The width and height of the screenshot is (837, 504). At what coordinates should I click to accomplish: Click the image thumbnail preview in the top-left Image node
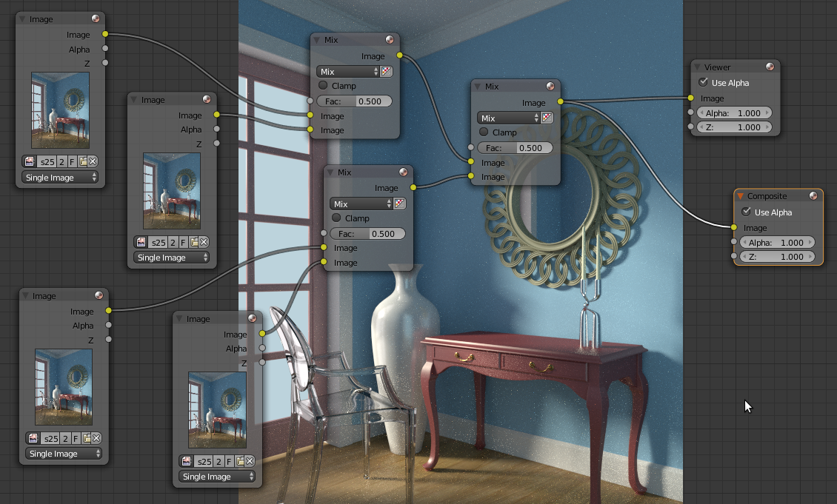tap(61, 110)
